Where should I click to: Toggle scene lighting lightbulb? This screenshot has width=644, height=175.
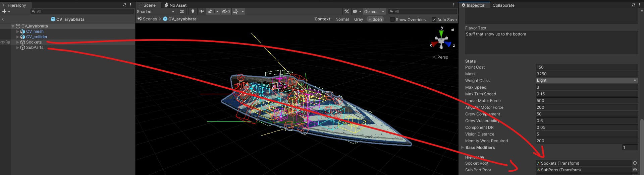click(193, 11)
